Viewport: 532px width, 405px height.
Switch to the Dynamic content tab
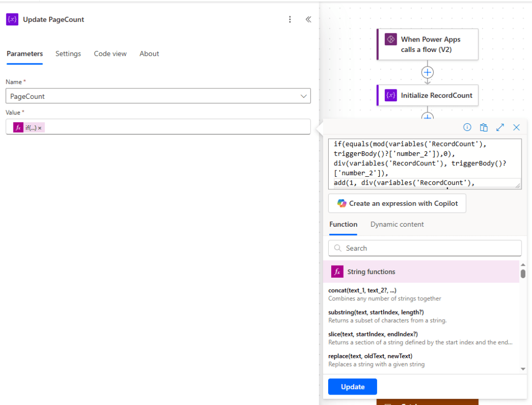click(x=397, y=225)
